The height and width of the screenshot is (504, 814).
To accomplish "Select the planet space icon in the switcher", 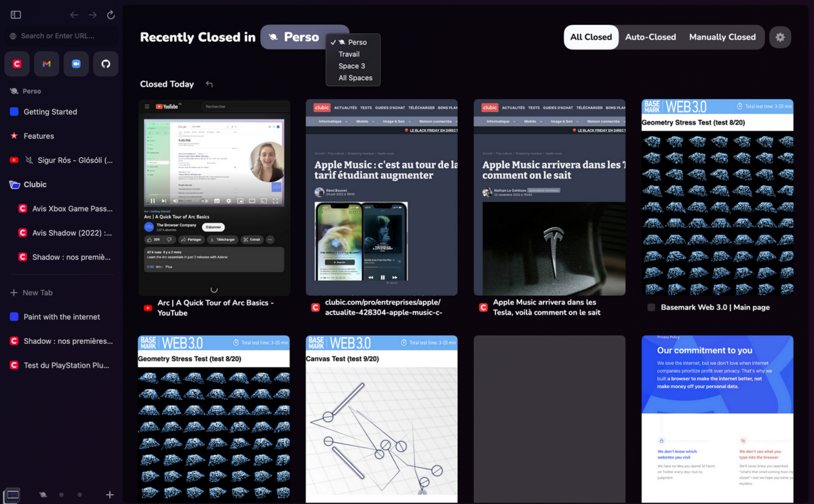I will [x=43, y=495].
